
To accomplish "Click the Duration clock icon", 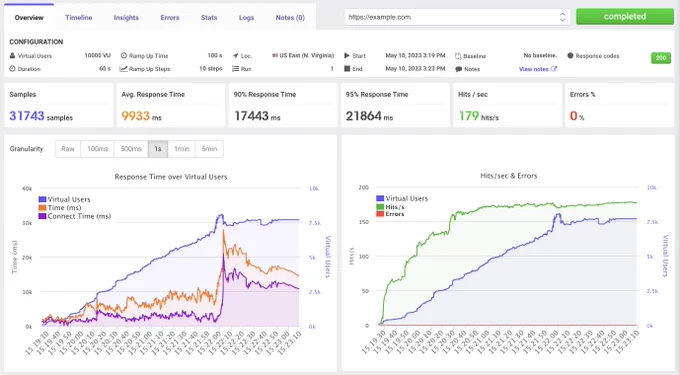I will click(x=12, y=68).
